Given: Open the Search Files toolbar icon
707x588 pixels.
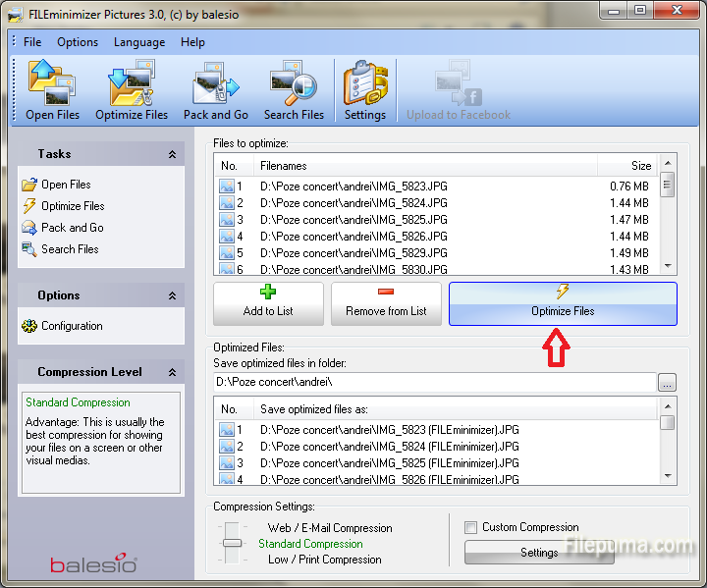Looking at the screenshot, I should pos(294,90).
